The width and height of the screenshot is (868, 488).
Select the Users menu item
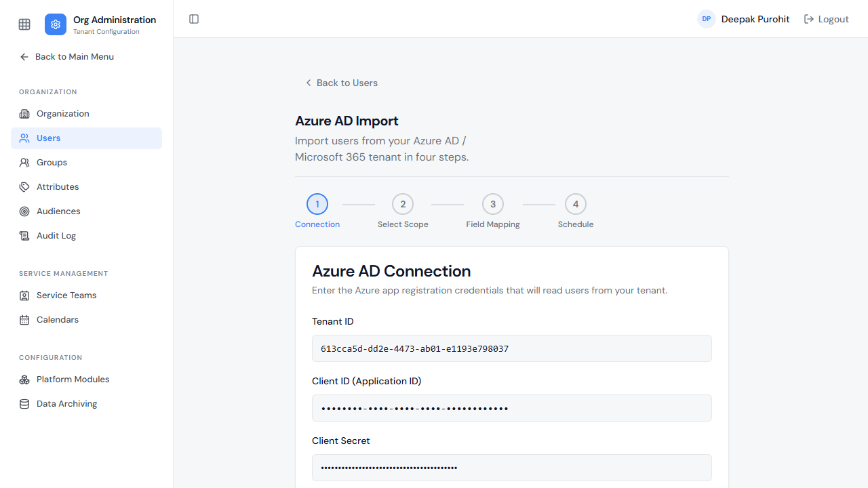click(86, 138)
